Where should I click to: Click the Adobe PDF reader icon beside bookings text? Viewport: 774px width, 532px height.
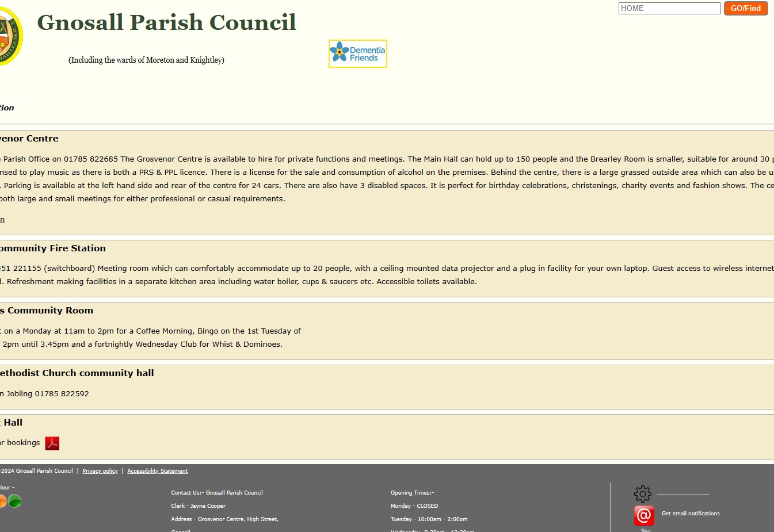click(52, 443)
